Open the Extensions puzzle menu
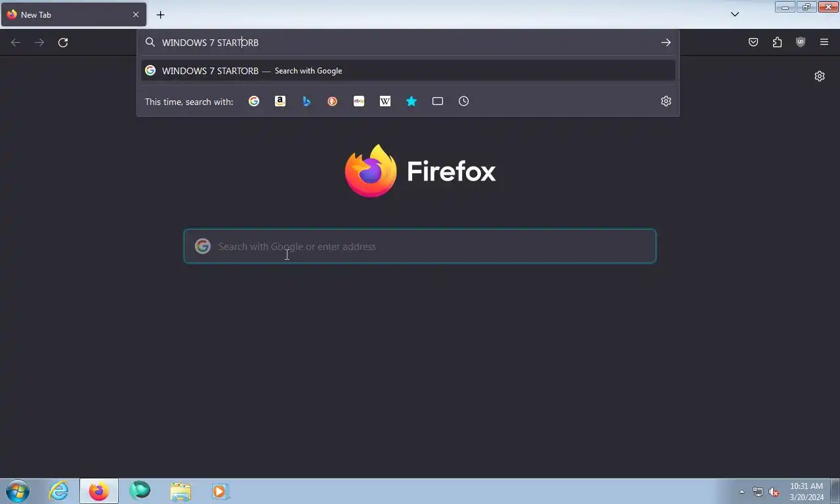The height and width of the screenshot is (504, 840). click(777, 43)
